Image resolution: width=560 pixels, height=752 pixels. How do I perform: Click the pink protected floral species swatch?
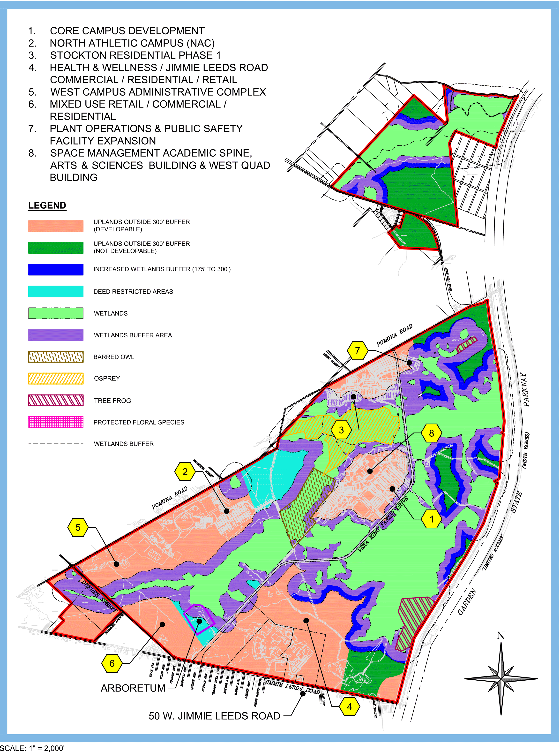click(56, 422)
